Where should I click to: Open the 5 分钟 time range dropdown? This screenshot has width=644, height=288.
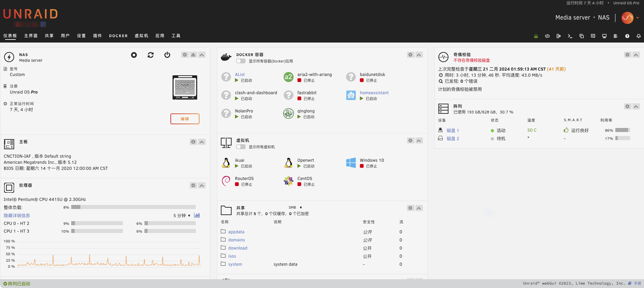pyautogui.click(x=182, y=216)
